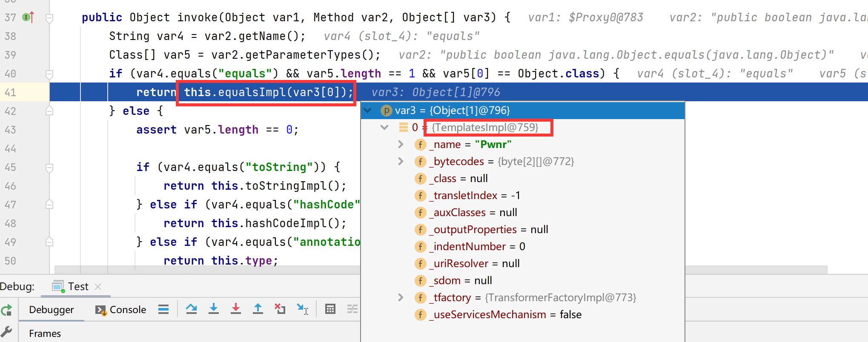This screenshot has width=868, height=342.
Task: Click the Step Out icon
Action: click(x=258, y=309)
